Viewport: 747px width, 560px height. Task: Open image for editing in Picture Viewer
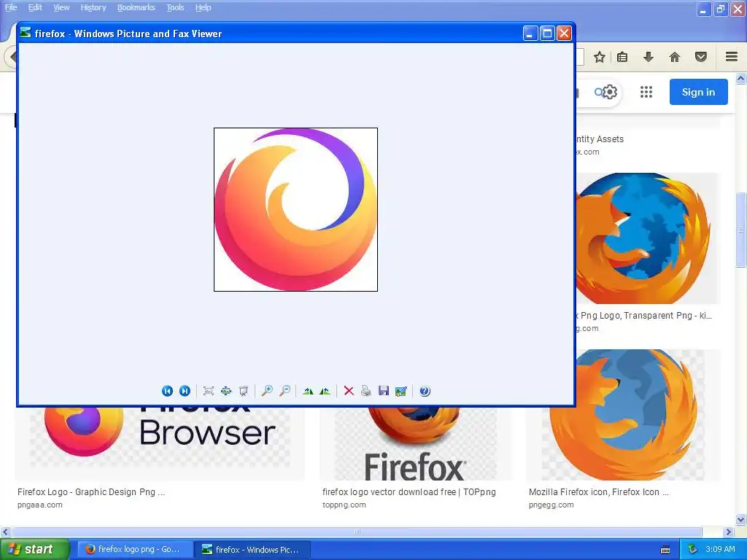[401, 391]
